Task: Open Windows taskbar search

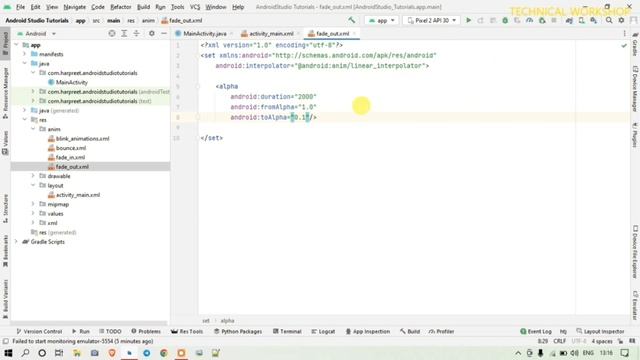Action: 25,353
